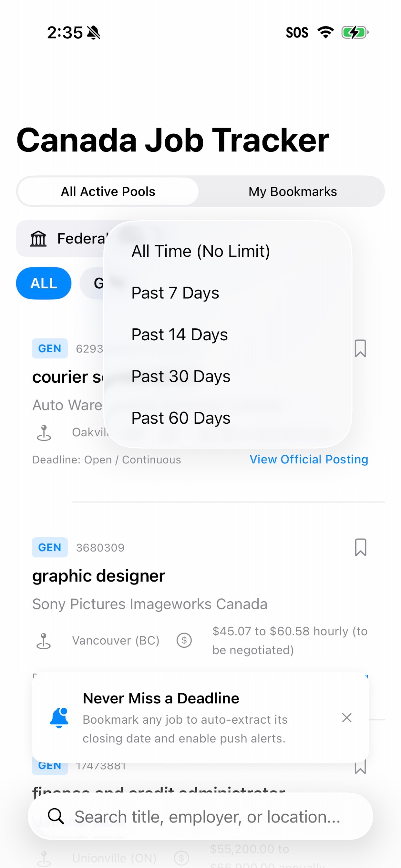Focus the search title, employer, location field

pyautogui.click(x=200, y=816)
